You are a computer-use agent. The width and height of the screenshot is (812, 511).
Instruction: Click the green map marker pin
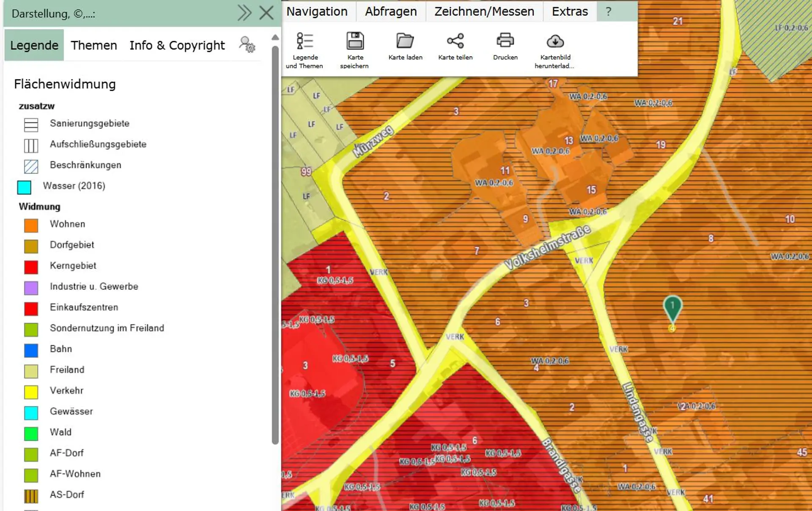click(x=672, y=309)
